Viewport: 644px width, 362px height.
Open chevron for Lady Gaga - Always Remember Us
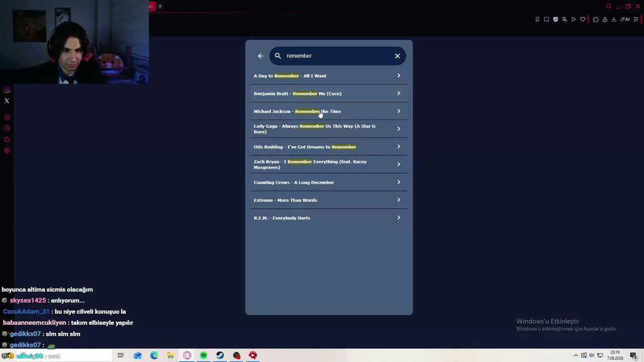398,129
